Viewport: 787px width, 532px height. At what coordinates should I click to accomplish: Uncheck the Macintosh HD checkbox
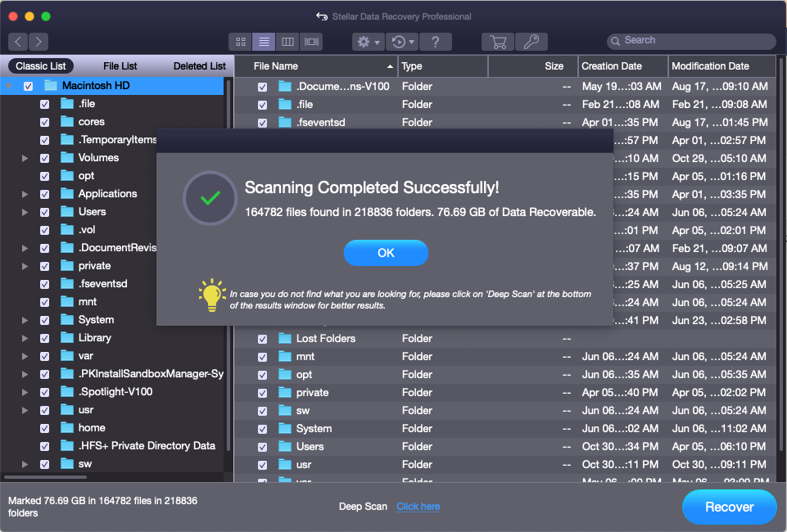(28, 86)
